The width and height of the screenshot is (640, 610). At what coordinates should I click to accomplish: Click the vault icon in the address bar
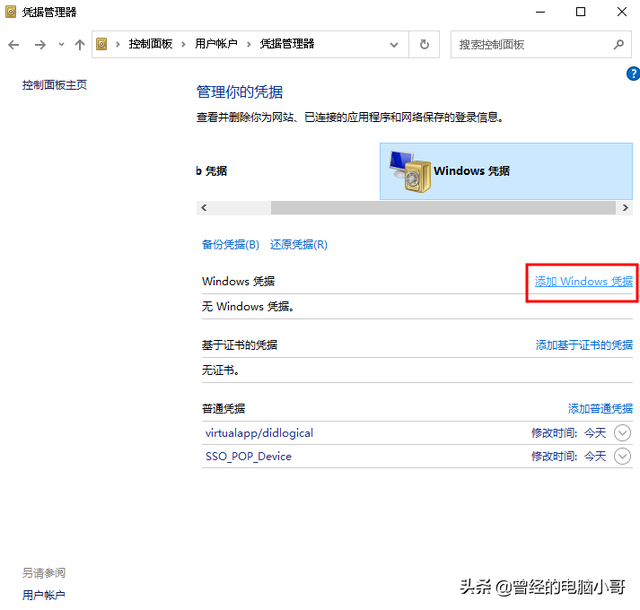pos(102,44)
